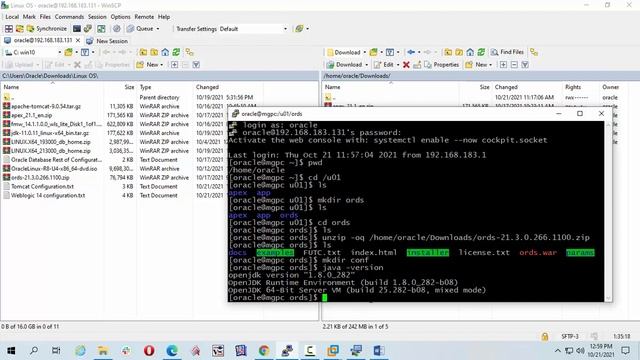Click the local New button
Screen dimensions: 640x360
click(x=150, y=64)
